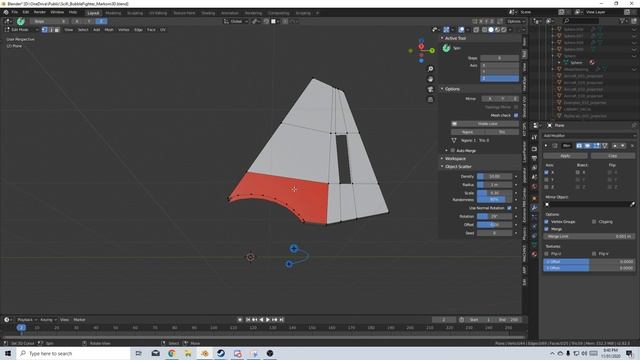Switch to material preview shading
Image resolution: width=640 pixels, height=360 pixels.
click(498, 30)
